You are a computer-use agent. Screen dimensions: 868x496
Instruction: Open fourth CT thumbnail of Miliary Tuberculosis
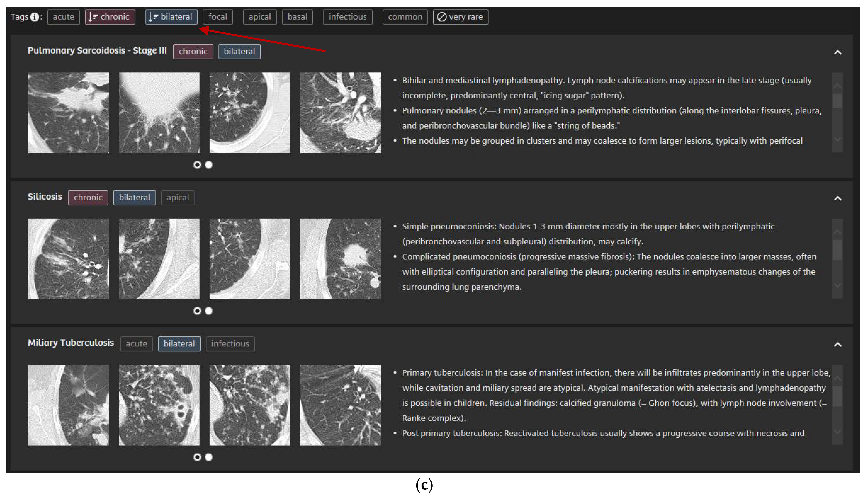(x=341, y=405)
